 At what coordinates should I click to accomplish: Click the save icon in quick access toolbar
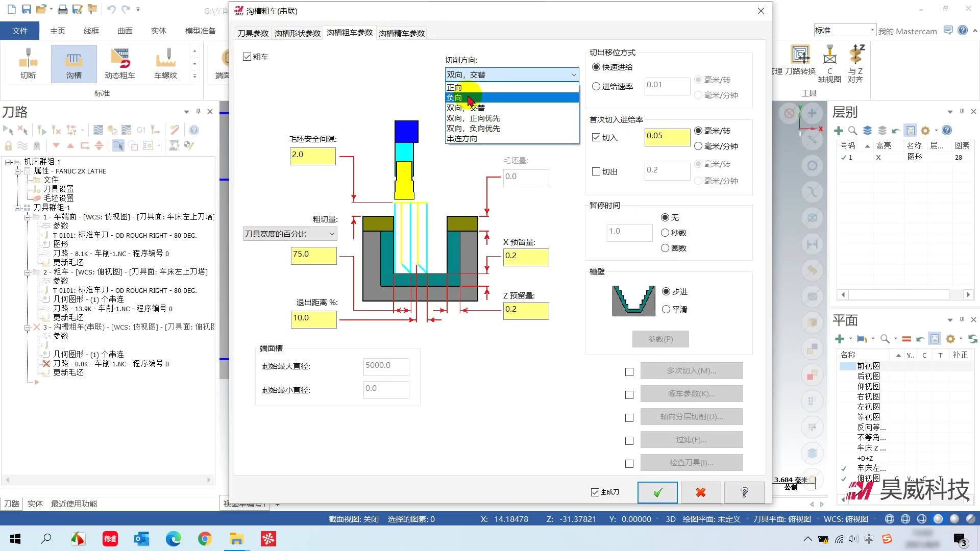[x=27, y=9]
